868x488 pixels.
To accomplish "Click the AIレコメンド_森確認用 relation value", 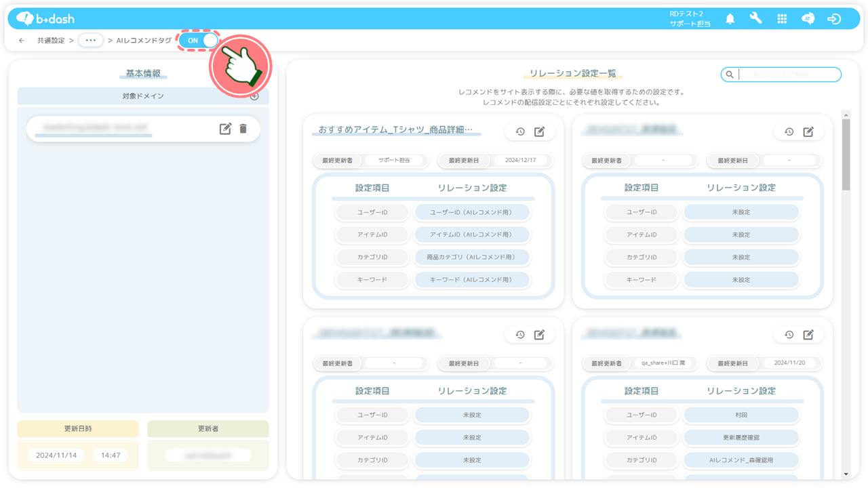I will point(741,460).
